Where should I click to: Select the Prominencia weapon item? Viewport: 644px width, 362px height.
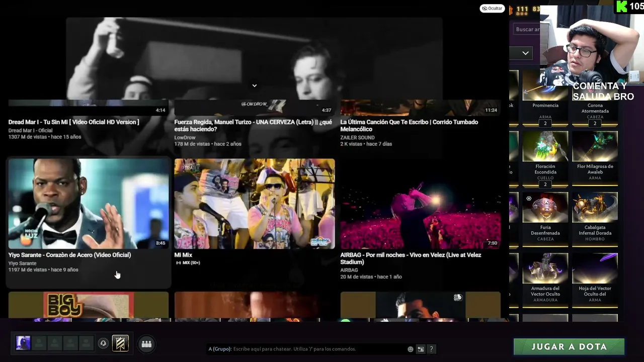coord(545,98)
